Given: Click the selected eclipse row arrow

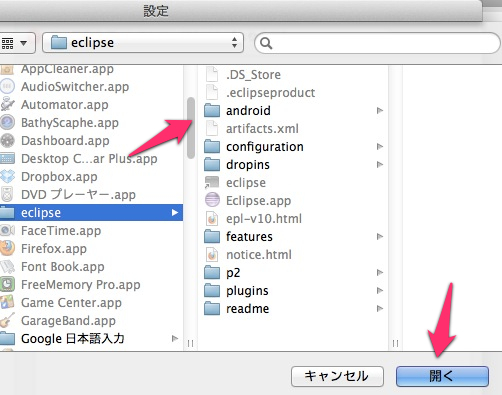Looking at the screenshot, I should (x=175, y=212).
